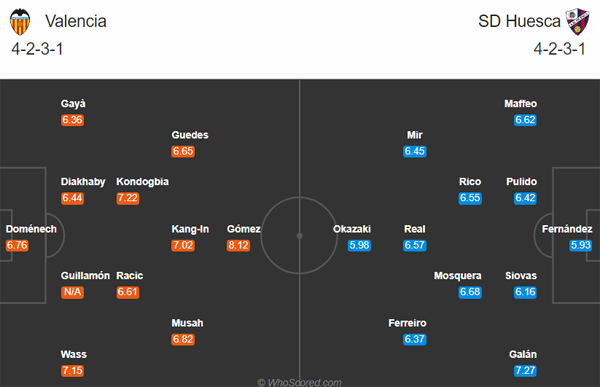The width and height of the screenshot is (600, 387).
Task: Click Maffeo's 6.62 rating badge
Action: pos(525,120)
